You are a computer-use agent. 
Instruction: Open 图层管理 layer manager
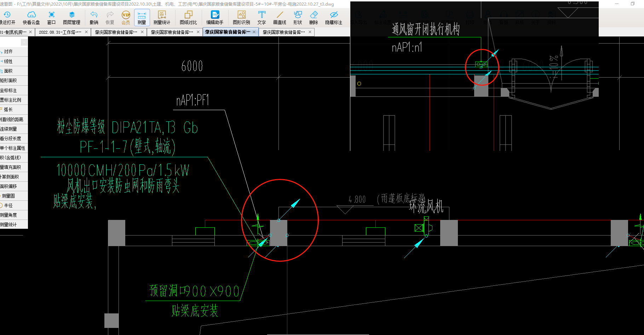click(x=71, y=18)
